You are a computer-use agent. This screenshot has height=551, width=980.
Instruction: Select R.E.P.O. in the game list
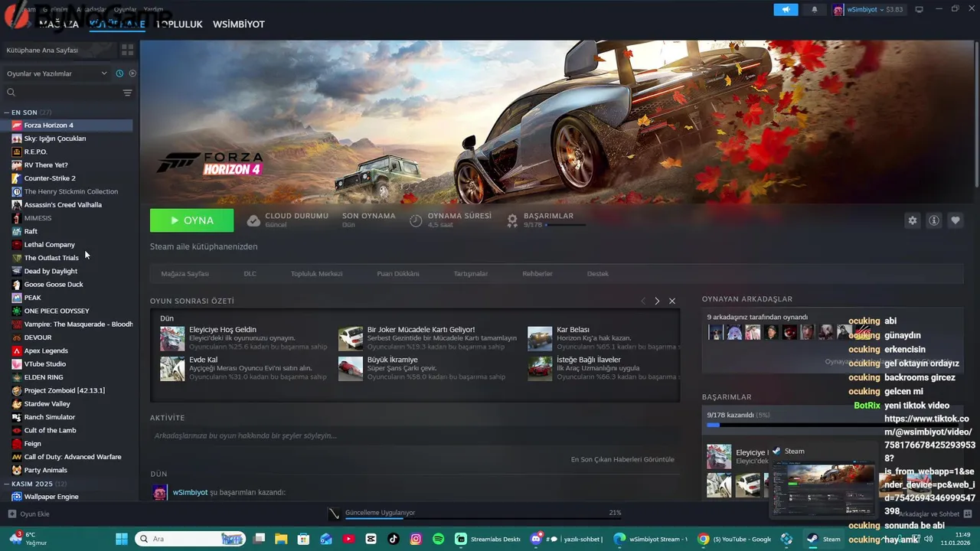[67, 152]
